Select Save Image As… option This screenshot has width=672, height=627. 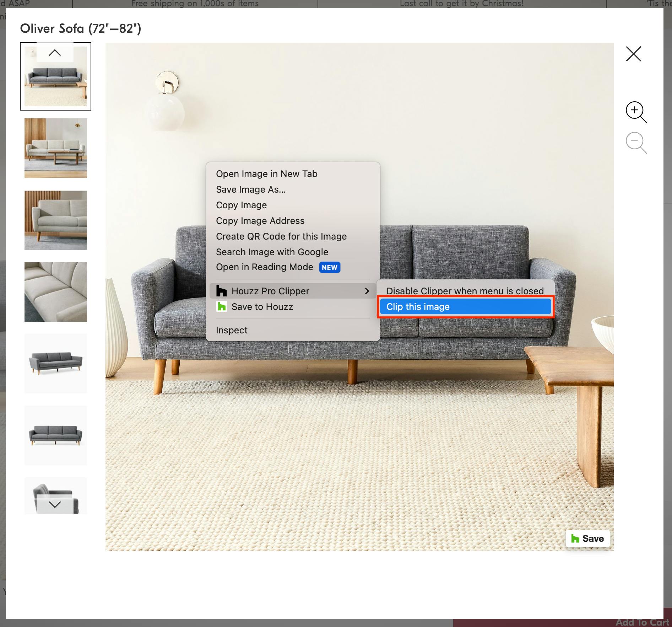251,189
